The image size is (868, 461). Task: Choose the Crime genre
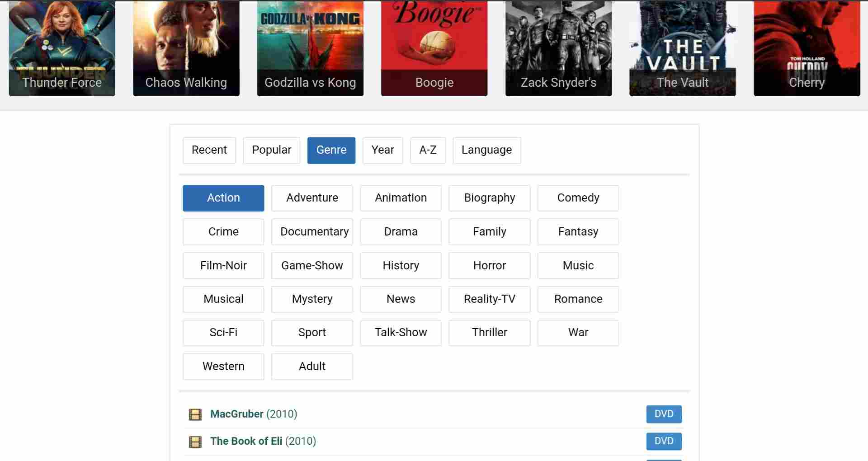coord(223,232)
